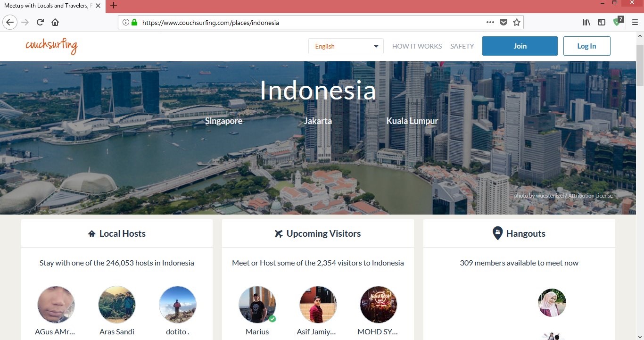This screenshot has height=340, width=644.
Task: Toggle the browser sidebar icon
Action: [602, 22]
